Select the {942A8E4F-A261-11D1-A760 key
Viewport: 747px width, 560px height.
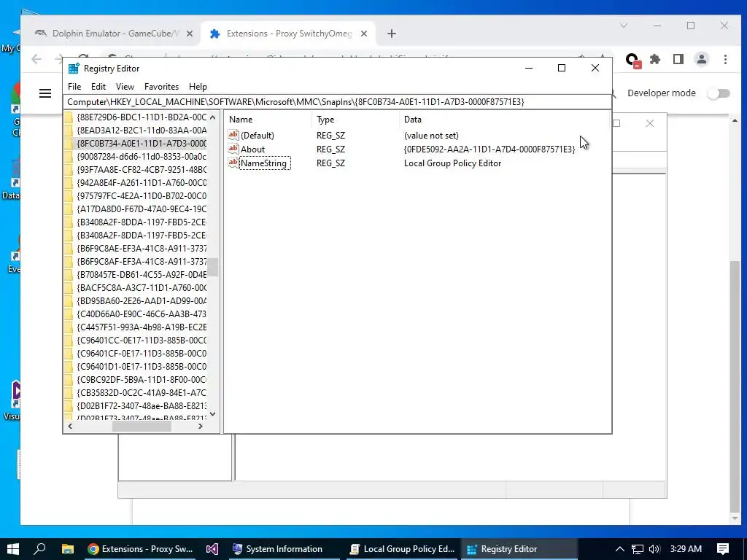point(142,183)
